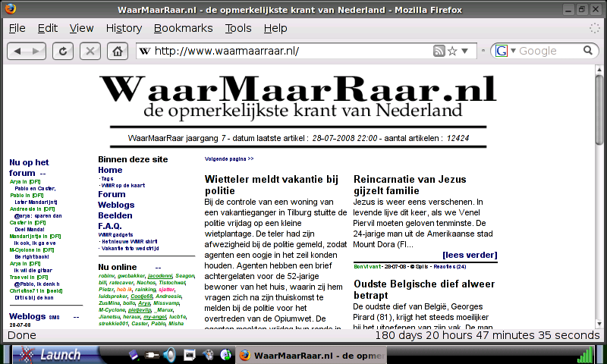Screen dimensions: 607x364
Task: Click the 'lees verder' link
Action: click(470, 255)
